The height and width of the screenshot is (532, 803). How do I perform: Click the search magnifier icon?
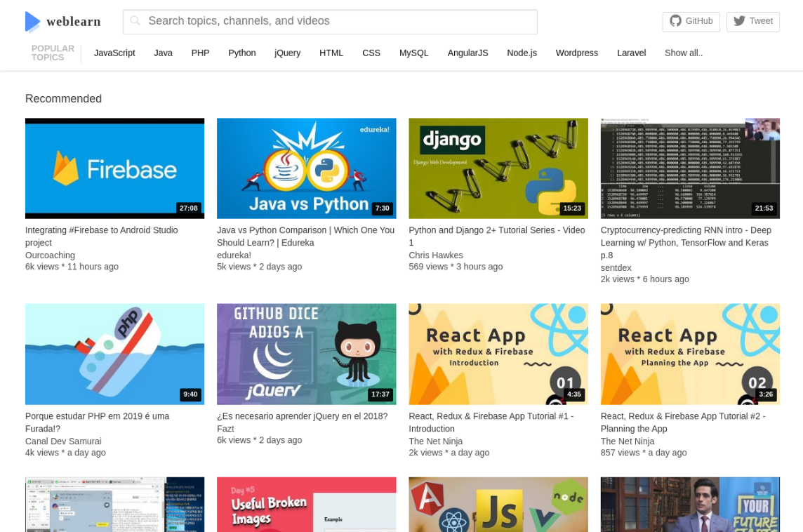[135, 20]
